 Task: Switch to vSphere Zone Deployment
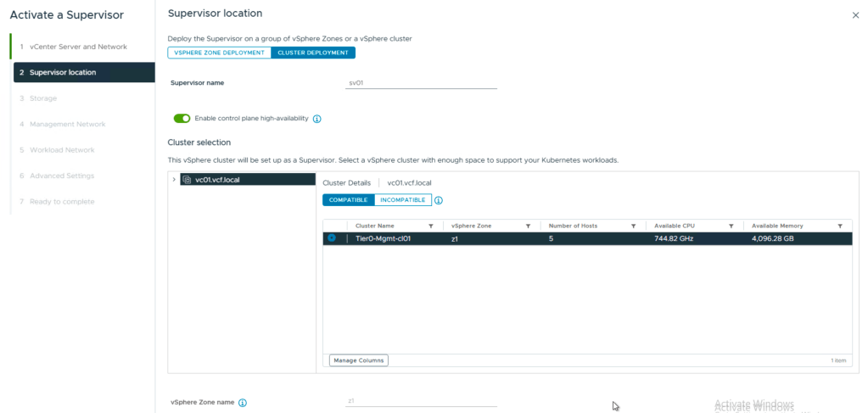coord(219,53)
